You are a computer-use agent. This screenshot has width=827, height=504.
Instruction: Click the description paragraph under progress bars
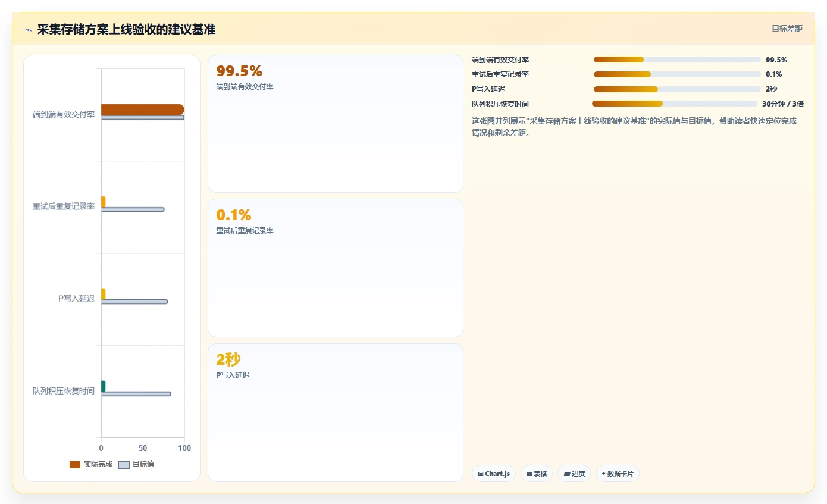(x=634, y=127)
